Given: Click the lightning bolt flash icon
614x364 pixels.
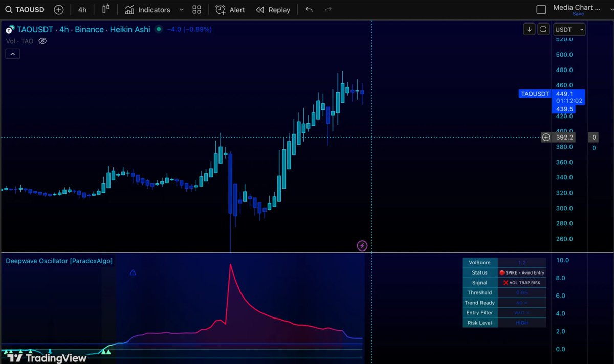Looking at the screenshot, I should pyautogui.click(x=362, y=246).
